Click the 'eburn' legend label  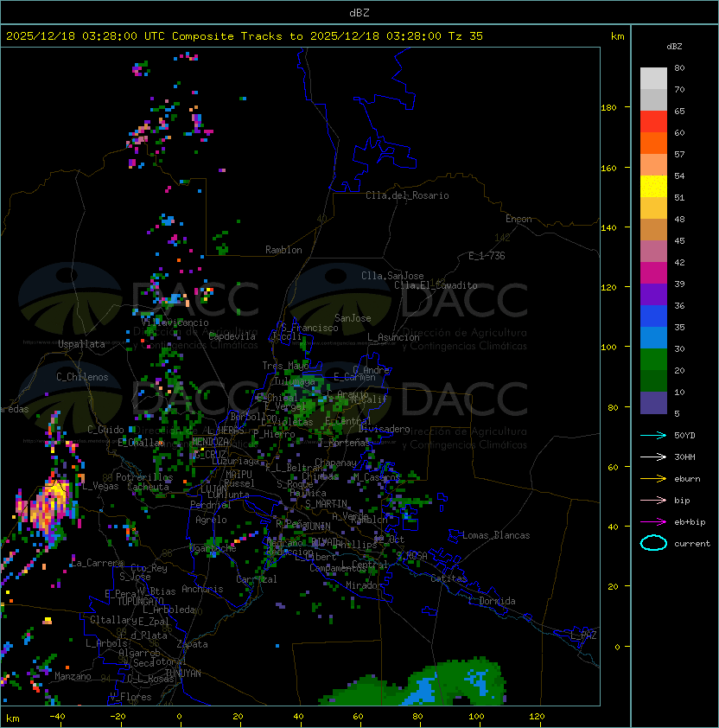point(687,479)
